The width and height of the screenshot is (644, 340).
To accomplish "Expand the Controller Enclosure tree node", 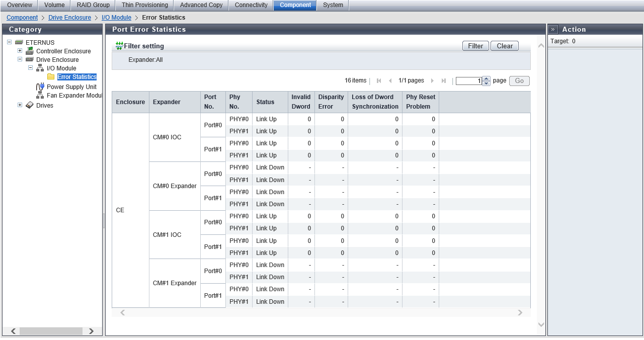I will pos(20,51).
